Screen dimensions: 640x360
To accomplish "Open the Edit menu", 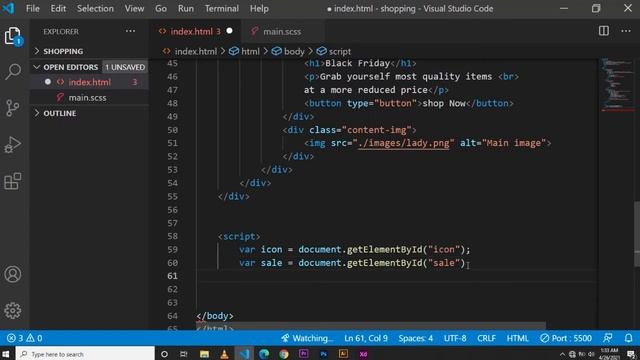I will (58, 8).
